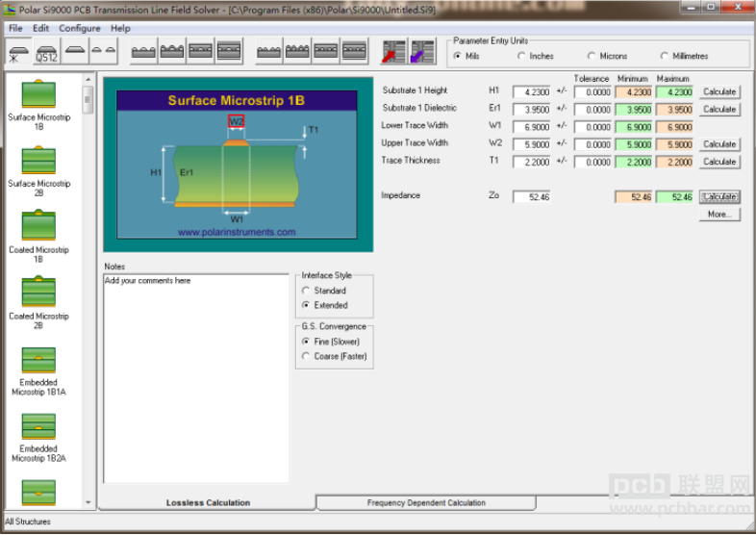The width and height of the screenshot is (756, 535).
Task: Click the orange Zo Minimum cell 52.46
Action: click(634, 197)
